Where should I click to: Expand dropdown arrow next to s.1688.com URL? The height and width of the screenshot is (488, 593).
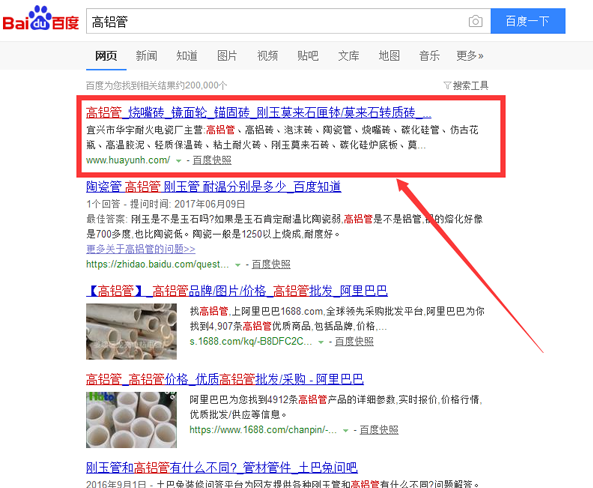click(x=321, y=342)
